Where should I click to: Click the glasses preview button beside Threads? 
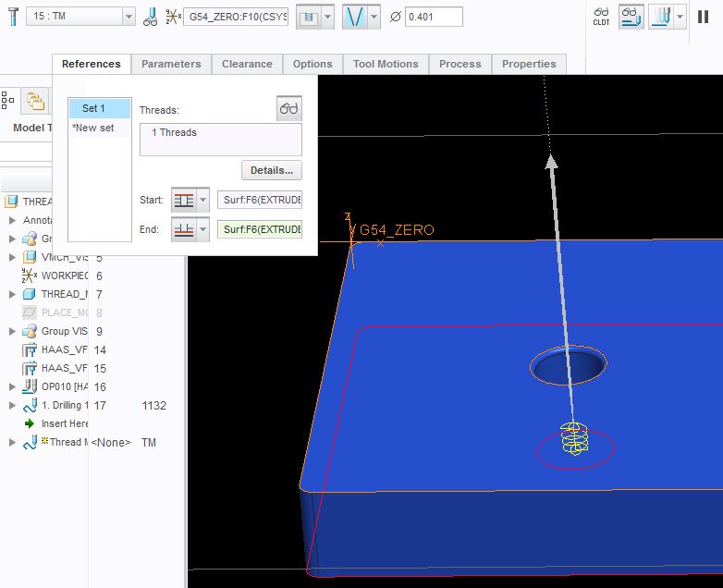(x=289, y=109)
